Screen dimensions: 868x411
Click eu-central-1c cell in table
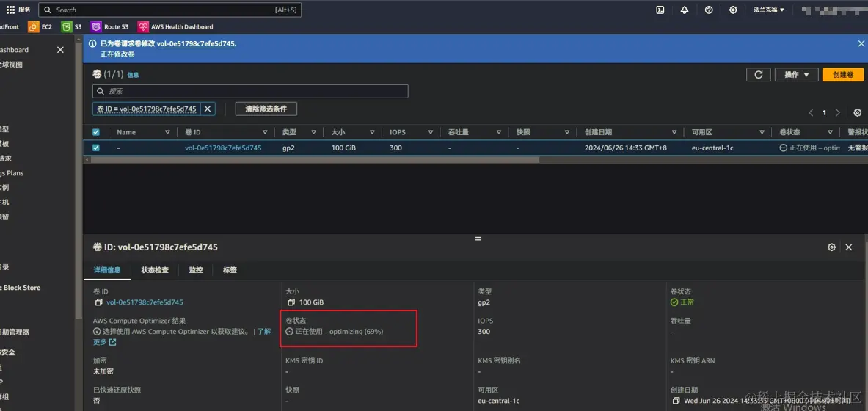712,148
